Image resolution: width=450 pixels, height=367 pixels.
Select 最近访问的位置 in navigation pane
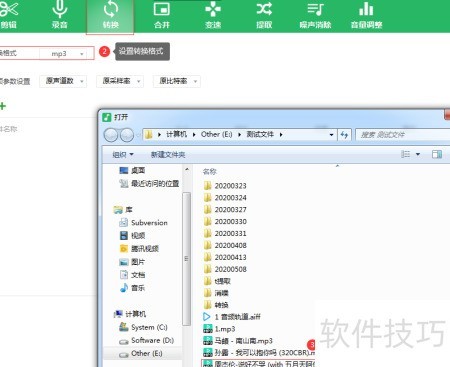149,183
